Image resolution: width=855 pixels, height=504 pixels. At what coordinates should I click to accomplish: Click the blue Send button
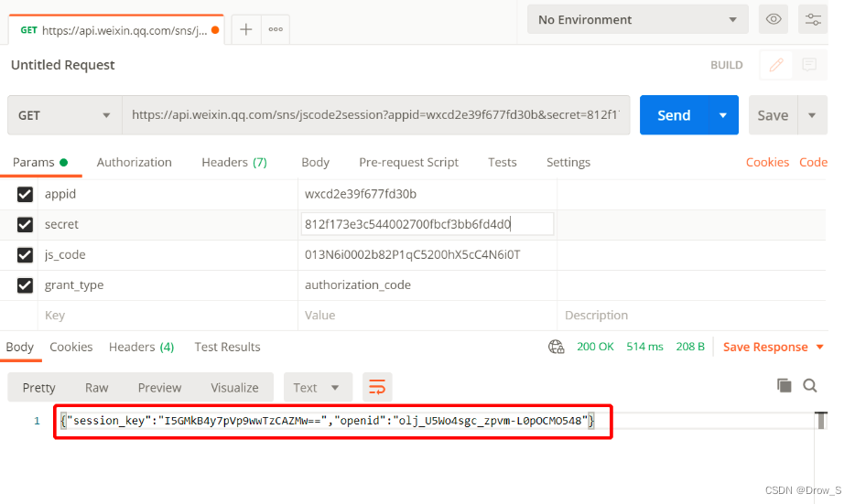click(674, 115)
